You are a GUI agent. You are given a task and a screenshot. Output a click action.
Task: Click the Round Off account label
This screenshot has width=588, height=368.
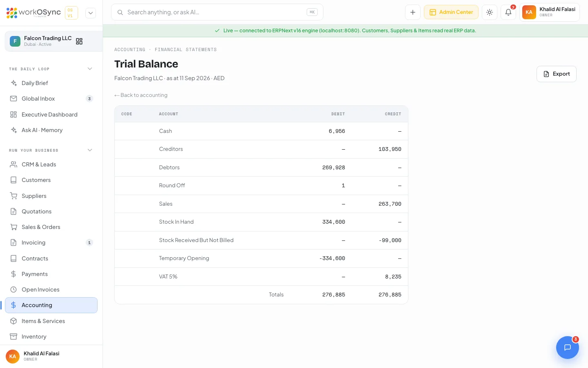point(172,186)
